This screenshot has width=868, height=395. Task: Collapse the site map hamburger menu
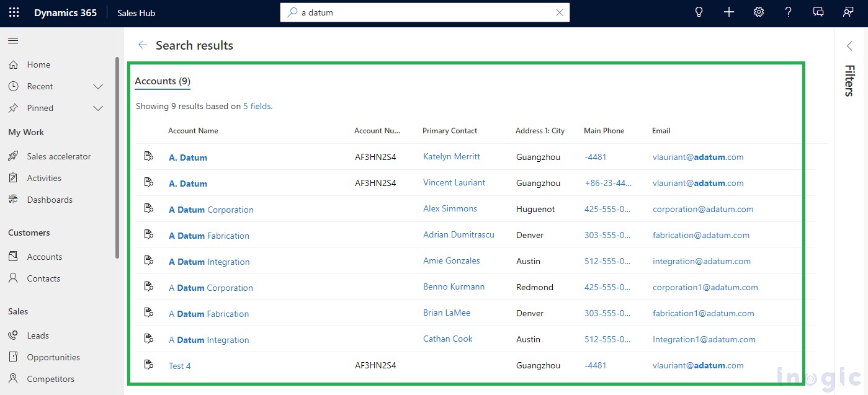pos(13,41)
